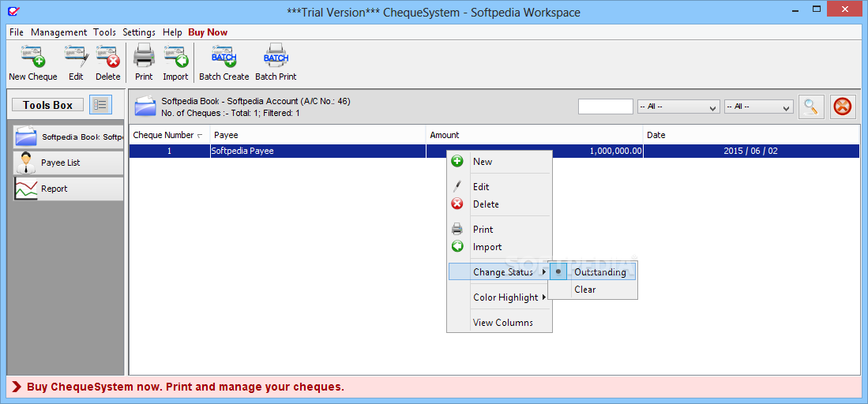Click the red cancel filter icon
868x404 pixels.
click(843, 107)
